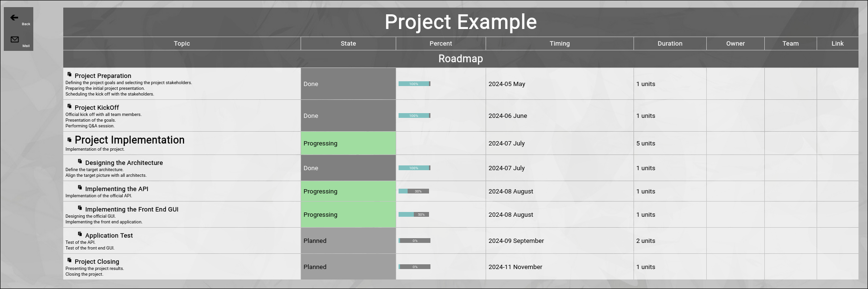This screenshot has height=289, width=868.
Task: Click copy icon beside Project Implementation
Action: pos(69,140)
